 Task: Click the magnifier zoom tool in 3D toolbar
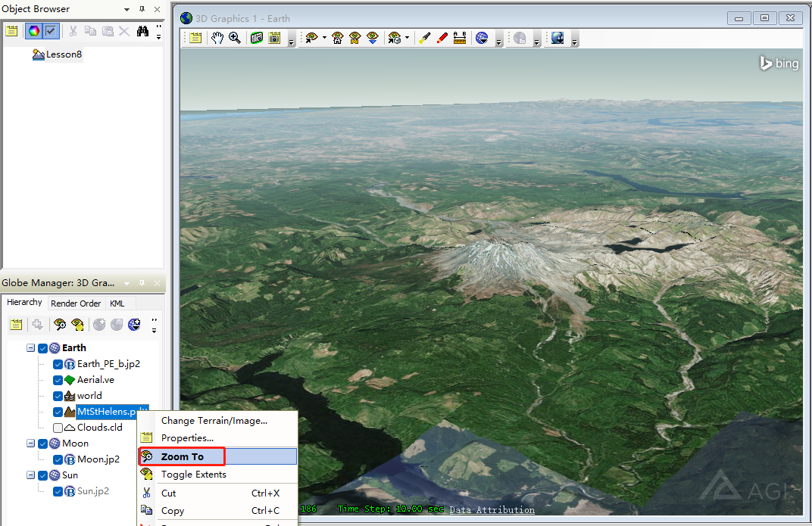click(x=235, y=38)
